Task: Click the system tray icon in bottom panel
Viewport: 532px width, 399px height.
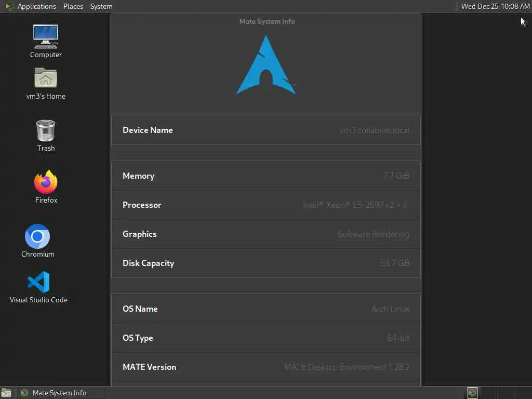Action: [472, 393]
